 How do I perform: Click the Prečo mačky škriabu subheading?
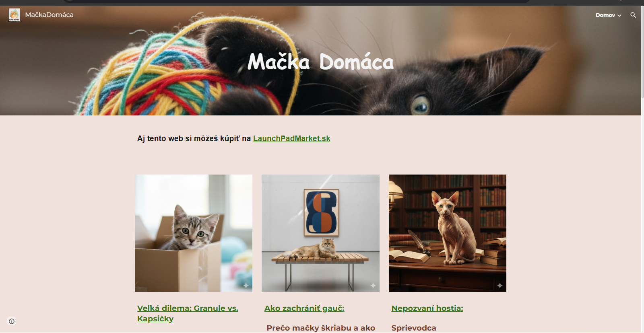tap(321, 328)
